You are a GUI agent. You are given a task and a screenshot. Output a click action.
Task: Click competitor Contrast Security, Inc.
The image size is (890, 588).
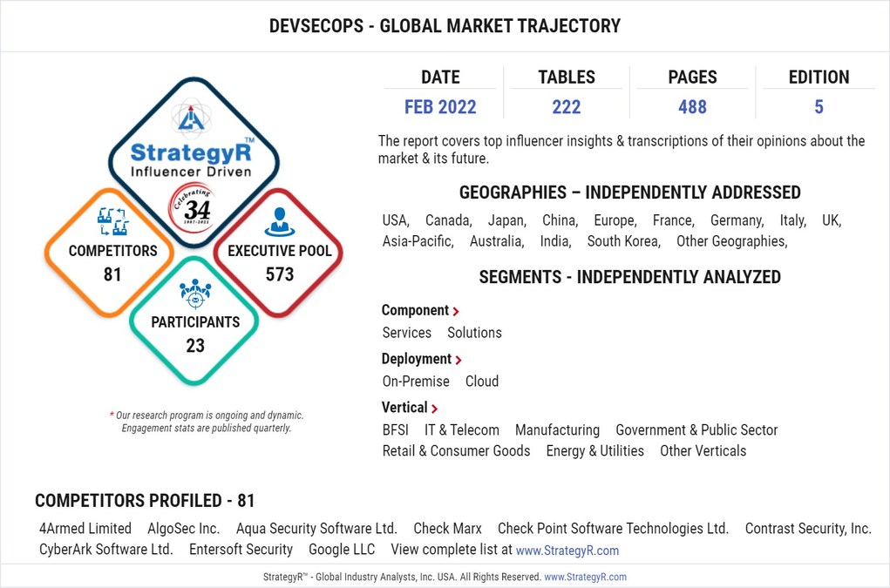(x=808, y=529)
